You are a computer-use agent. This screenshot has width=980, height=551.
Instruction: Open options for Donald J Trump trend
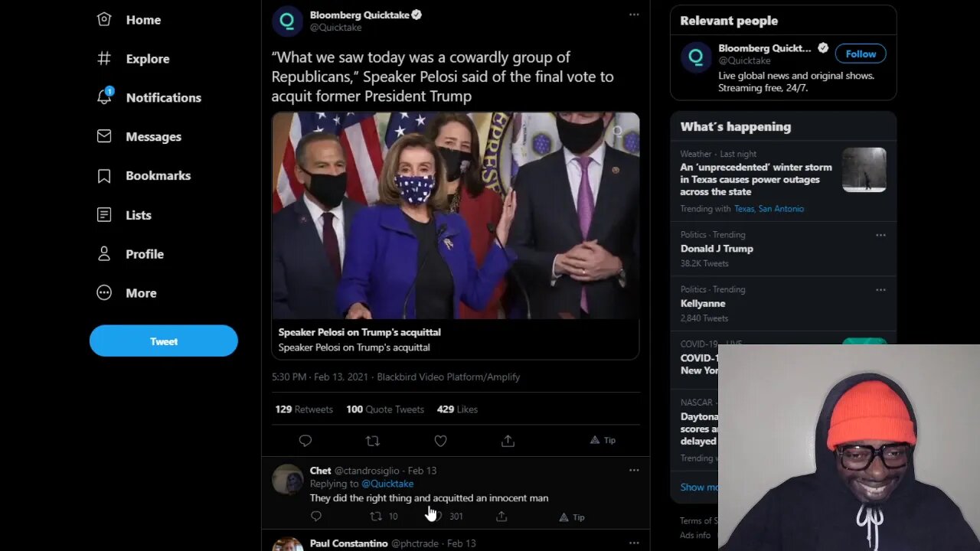pyautogui.click(x=880, y=235)
